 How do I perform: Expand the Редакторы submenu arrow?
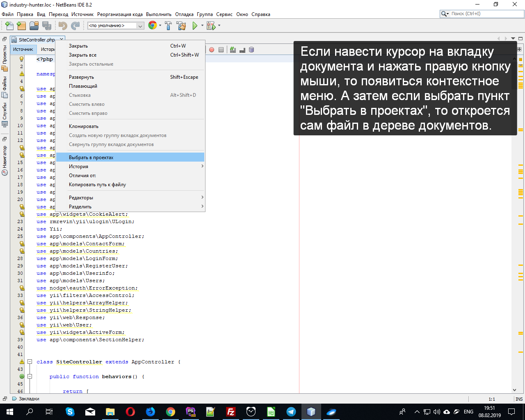(x=202, y=197)
